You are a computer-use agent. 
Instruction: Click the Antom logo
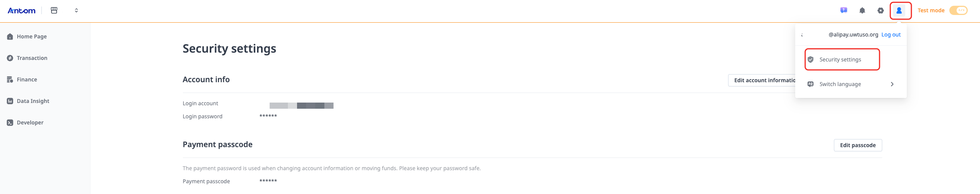click(21, 11)
